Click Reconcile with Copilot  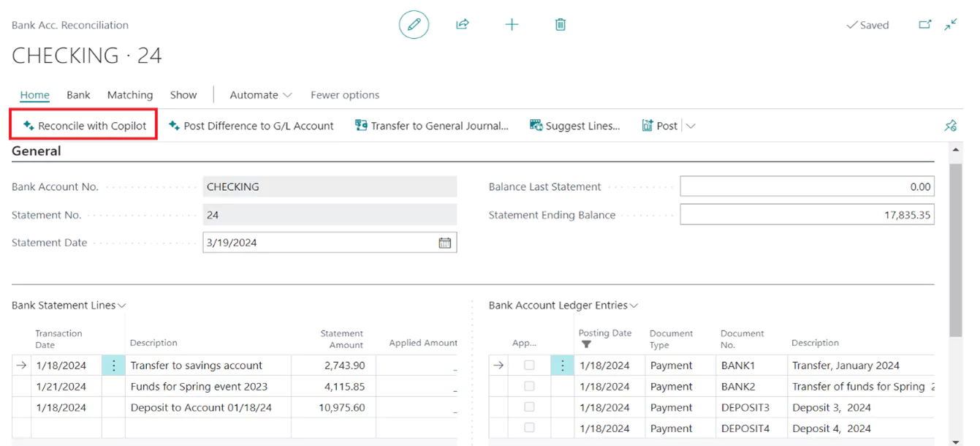[x=84, y=126]
